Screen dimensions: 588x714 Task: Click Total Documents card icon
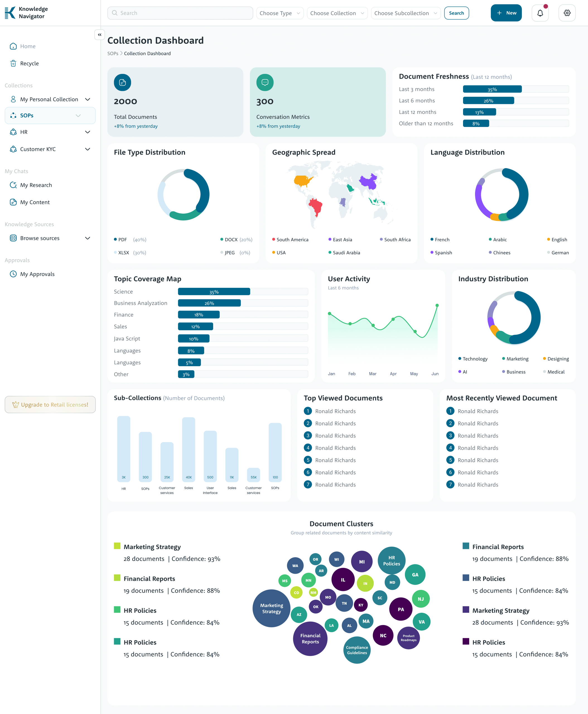tap(122, 82)
